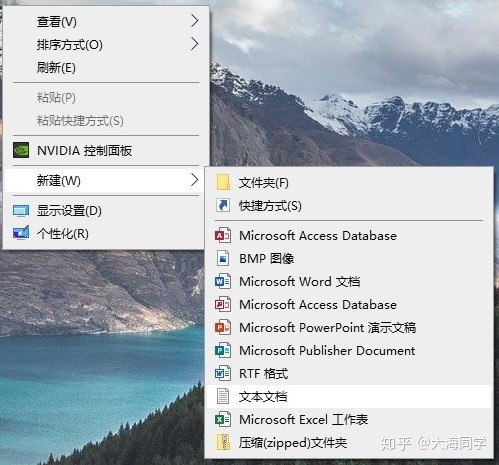
Task: Create a new BMP 图像
Action: (349, 258)
